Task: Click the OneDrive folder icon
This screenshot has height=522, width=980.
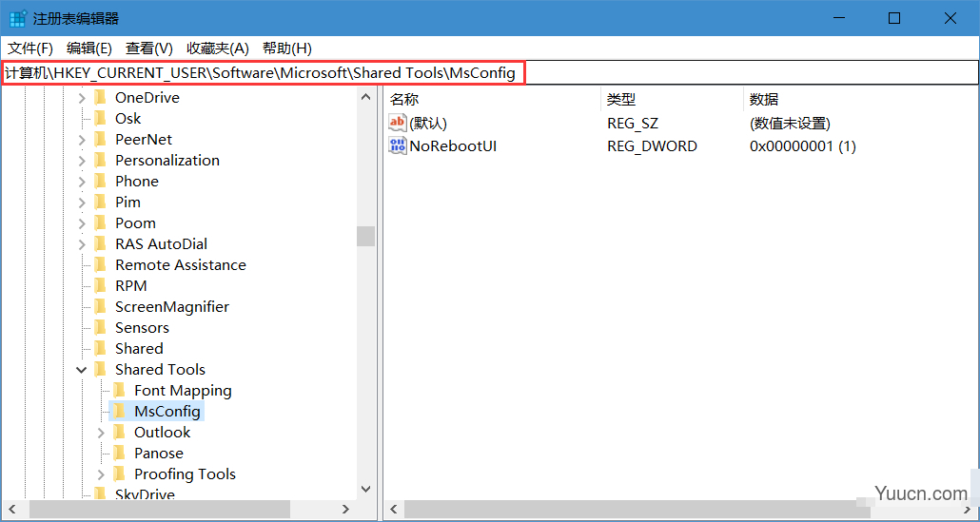Action: (x=100, y=97)
